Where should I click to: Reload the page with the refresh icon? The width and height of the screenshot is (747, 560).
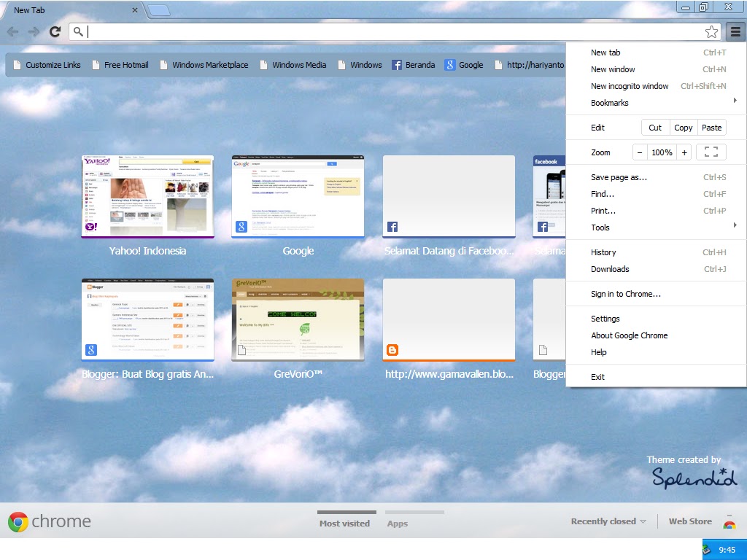point(55,32)
